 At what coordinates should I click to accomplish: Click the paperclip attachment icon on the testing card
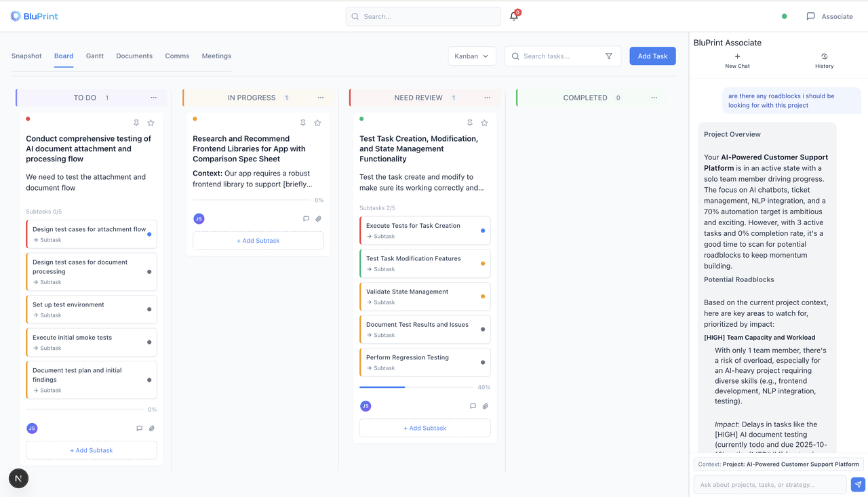point(152,428)
